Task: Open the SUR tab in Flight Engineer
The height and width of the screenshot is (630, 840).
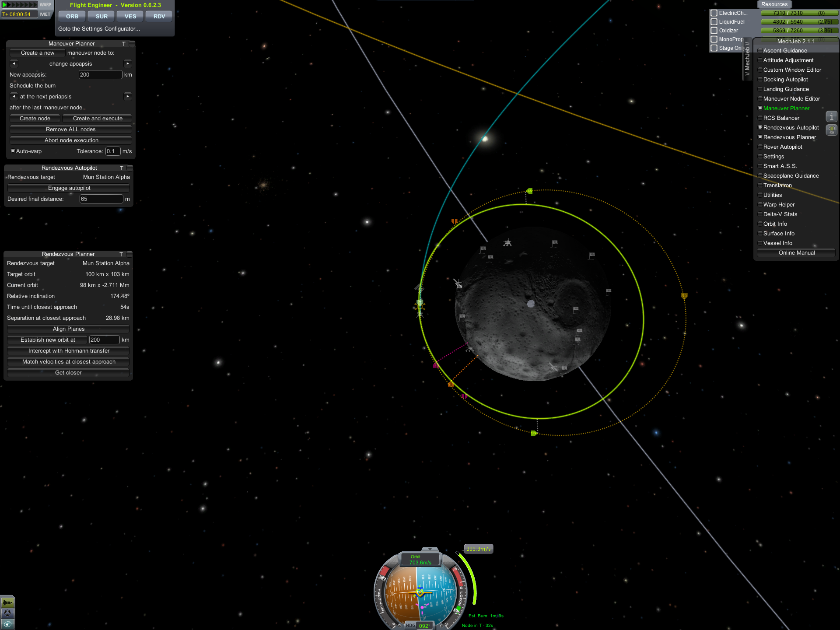Action: 101,16
